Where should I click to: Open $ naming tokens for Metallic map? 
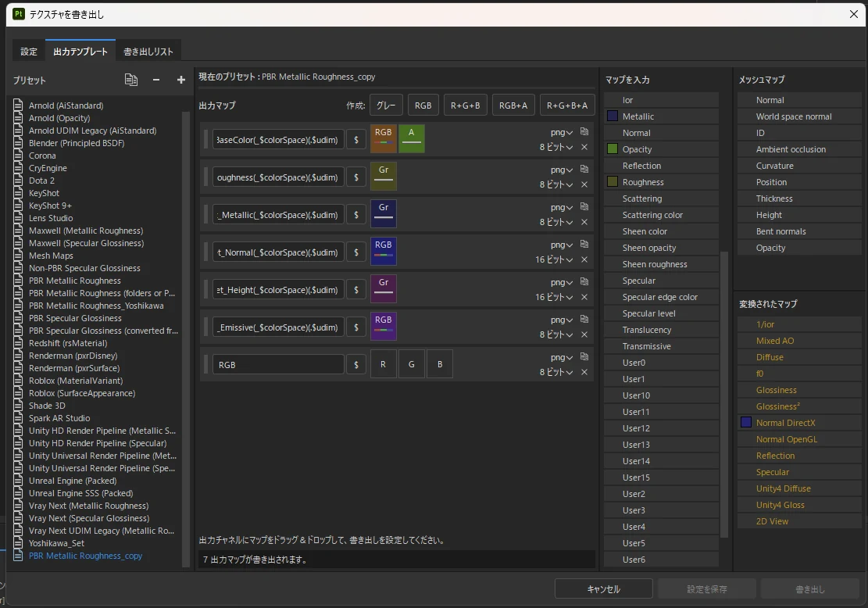coord(356,215)
